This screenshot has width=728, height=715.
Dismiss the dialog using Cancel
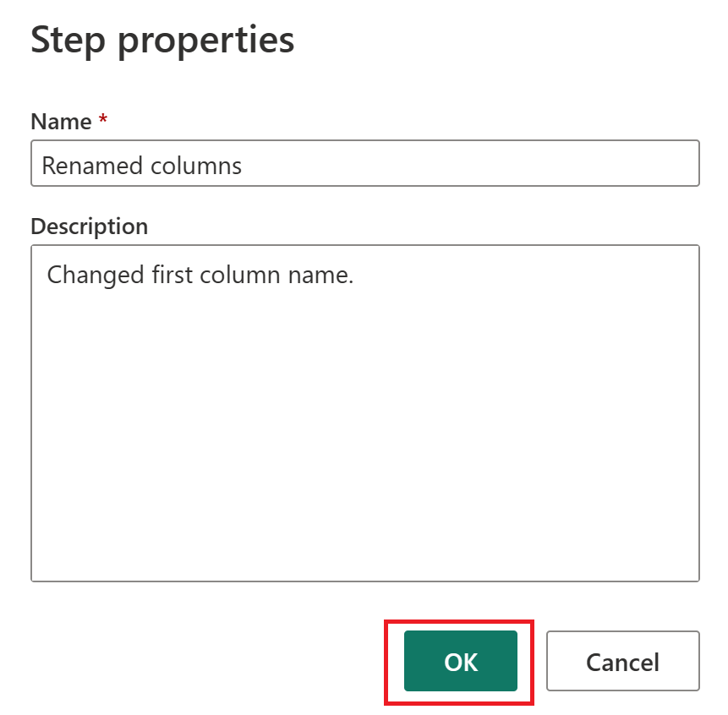pyautogui.click(x=622, y=662)
